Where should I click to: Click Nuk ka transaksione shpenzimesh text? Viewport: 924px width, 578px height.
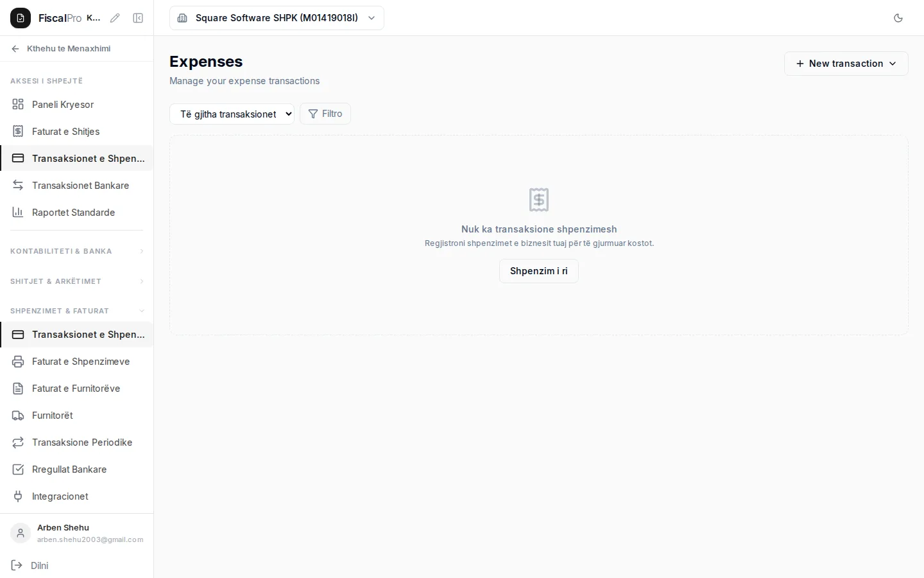coord(539,229)
